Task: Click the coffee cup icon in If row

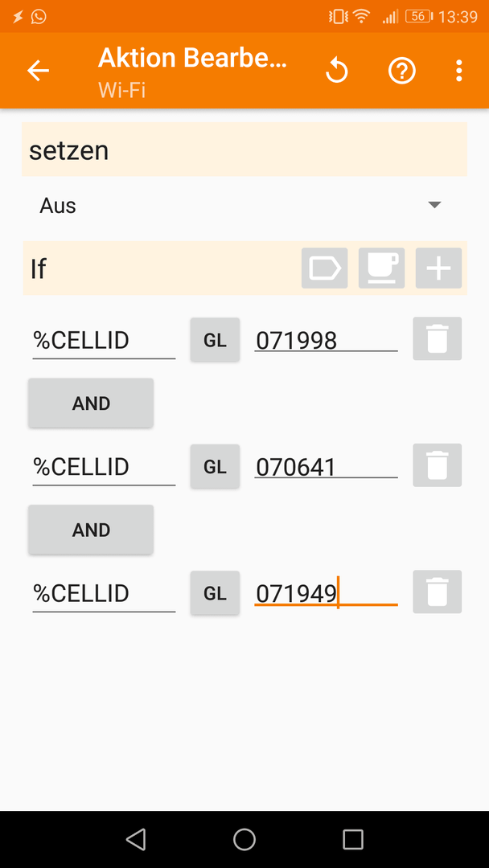Action: [381, 268]
